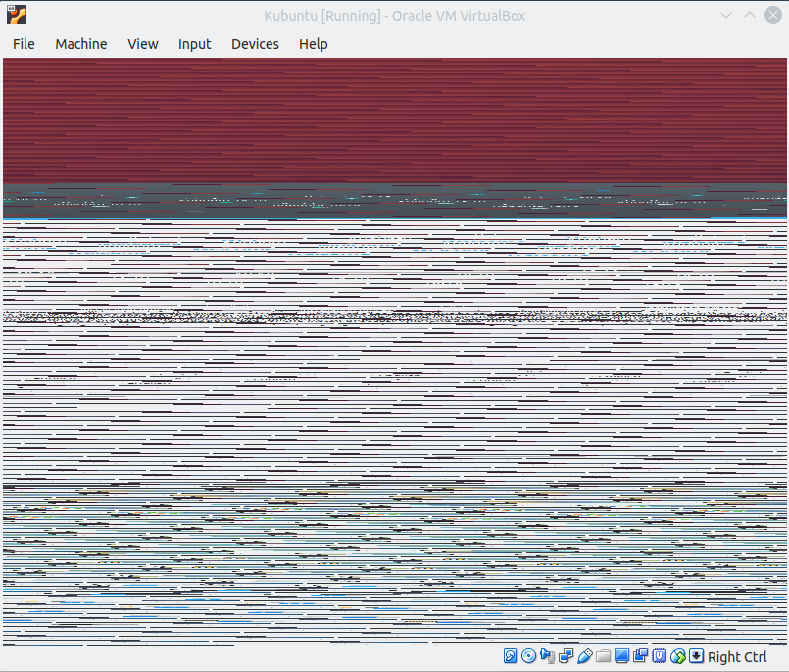Open the Machine menu

click(x=81, y=44)
